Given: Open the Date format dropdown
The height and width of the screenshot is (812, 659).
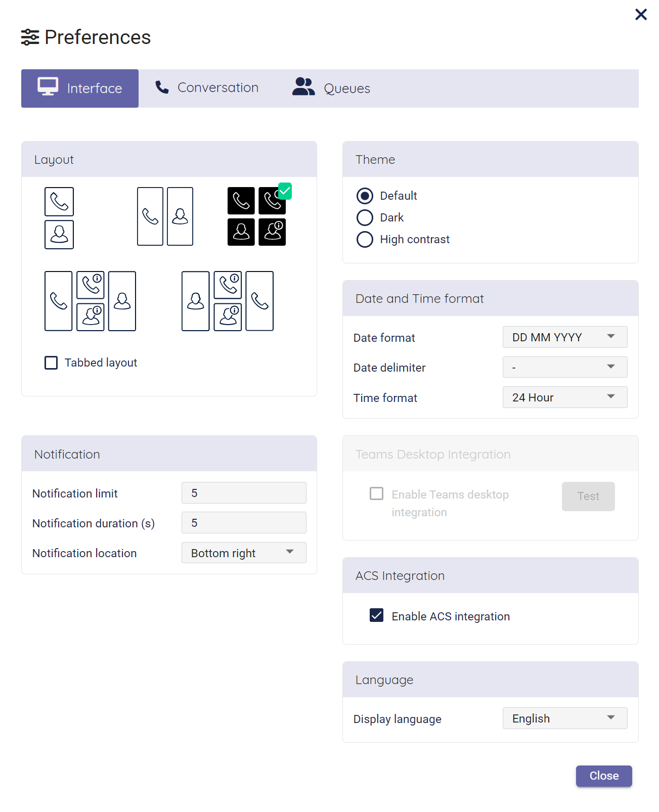Looking at the screenshot, I should [564, 337].
